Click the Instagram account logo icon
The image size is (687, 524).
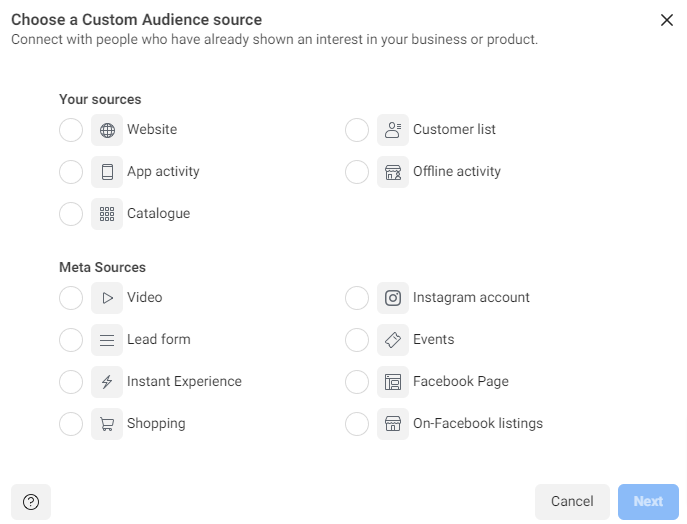pyautogui.click(x=393, y=298)
